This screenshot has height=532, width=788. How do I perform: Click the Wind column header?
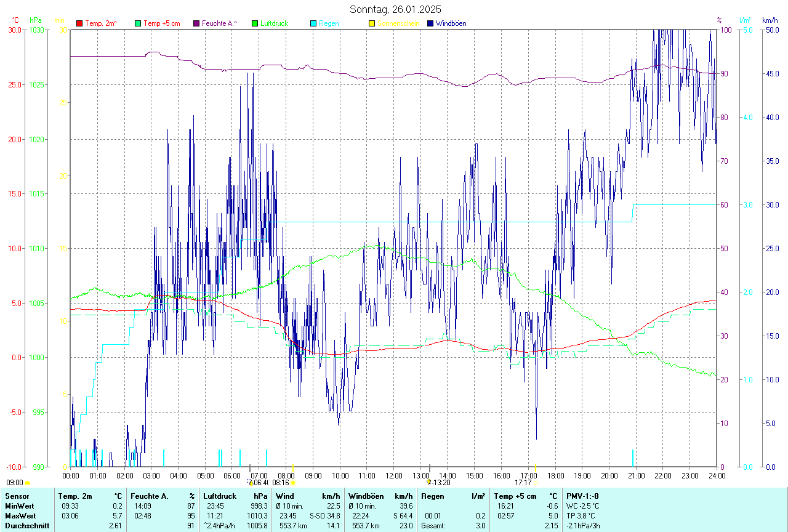click(285, 496)
